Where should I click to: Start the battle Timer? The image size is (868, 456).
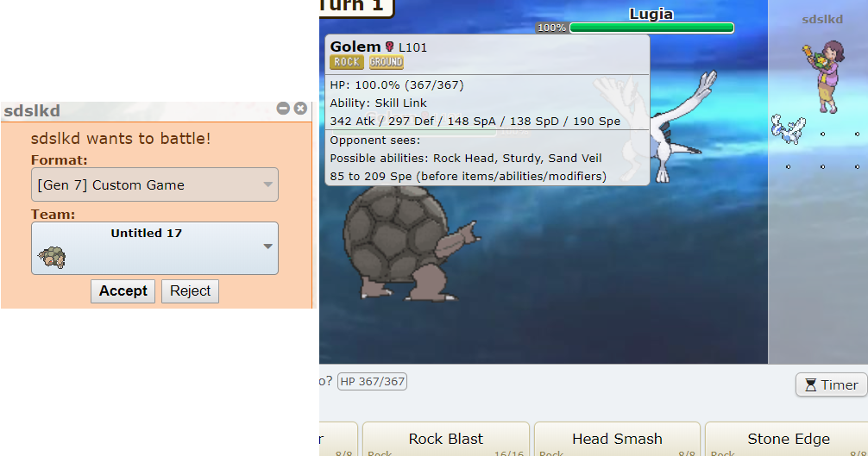832,384
